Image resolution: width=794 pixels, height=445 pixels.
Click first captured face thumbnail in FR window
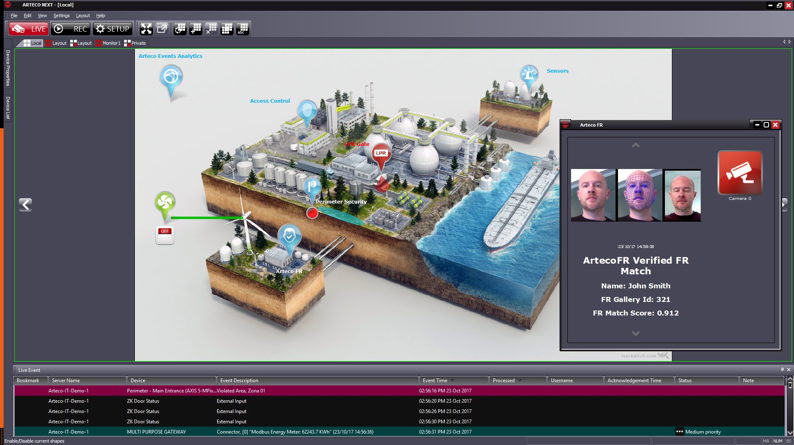pos(592,195)
